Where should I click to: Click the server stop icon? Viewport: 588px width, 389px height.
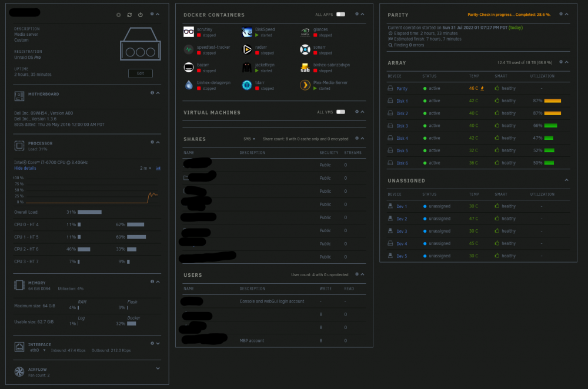(x=119, y=15)
